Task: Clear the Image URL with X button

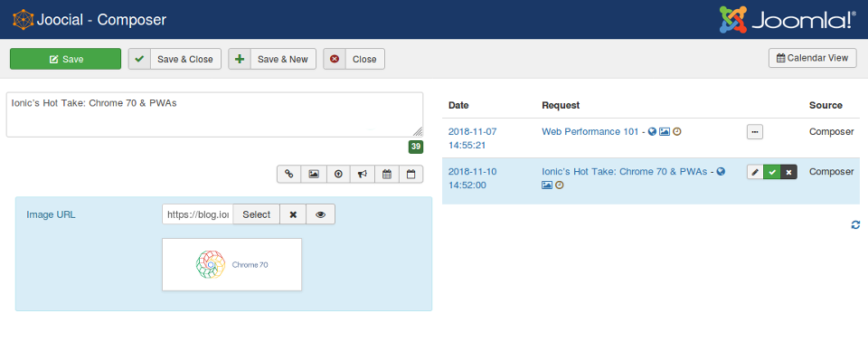Action: (x=293, y=214)
